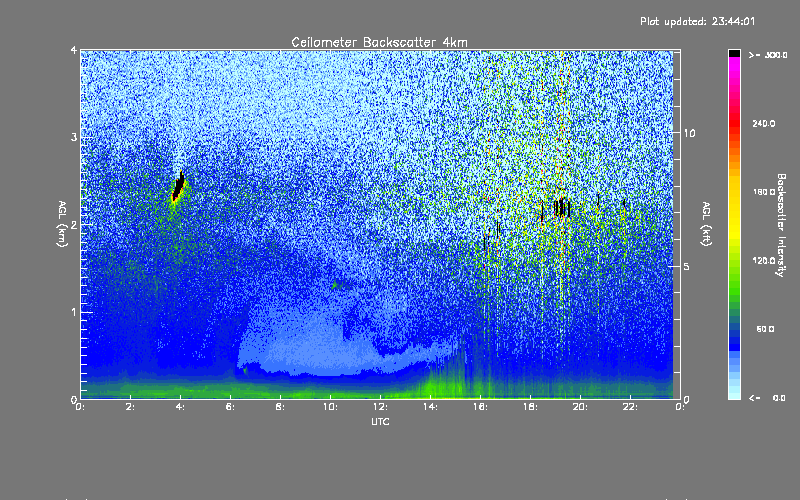Click the 'Ceilometer Backscatter 4km' plot title
The width and height of the screenshot is (800, 500).
click(x=379, y=42)
